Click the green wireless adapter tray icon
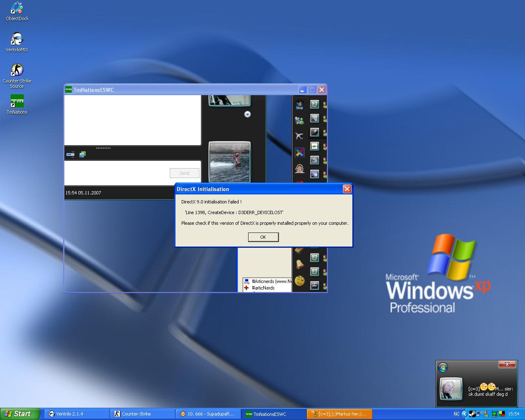The width and height of the screenshot is (525, 420). (x=495, y=414)
